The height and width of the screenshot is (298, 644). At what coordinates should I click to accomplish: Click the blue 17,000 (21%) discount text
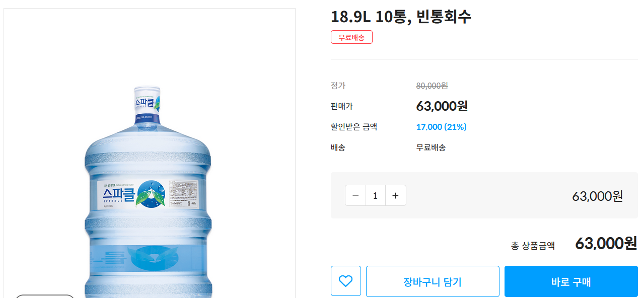[x=441, y=127]
